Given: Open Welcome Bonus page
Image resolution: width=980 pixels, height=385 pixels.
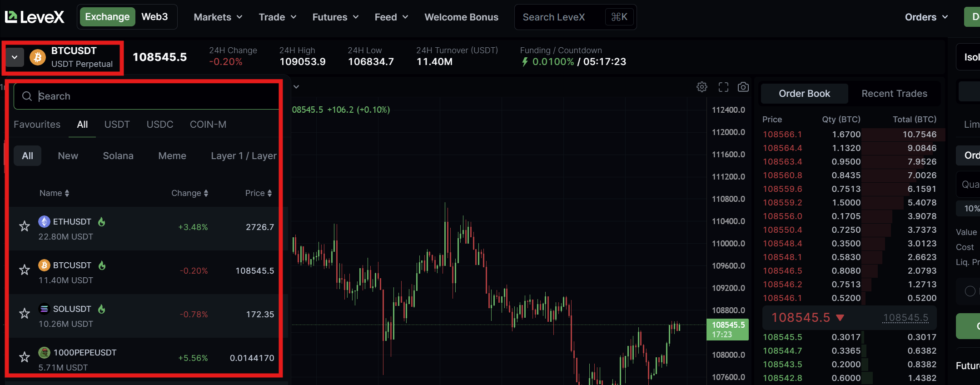Looking at the screenshot, I should tap(461, 17).
